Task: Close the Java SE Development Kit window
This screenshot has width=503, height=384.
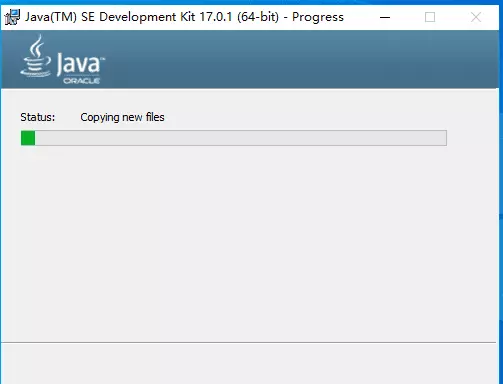Action: pos(476,17)
